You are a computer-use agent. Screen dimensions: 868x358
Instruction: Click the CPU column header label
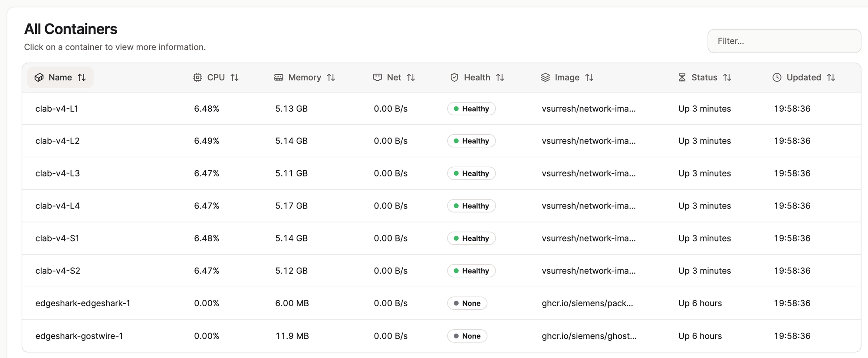pos(216,77)
